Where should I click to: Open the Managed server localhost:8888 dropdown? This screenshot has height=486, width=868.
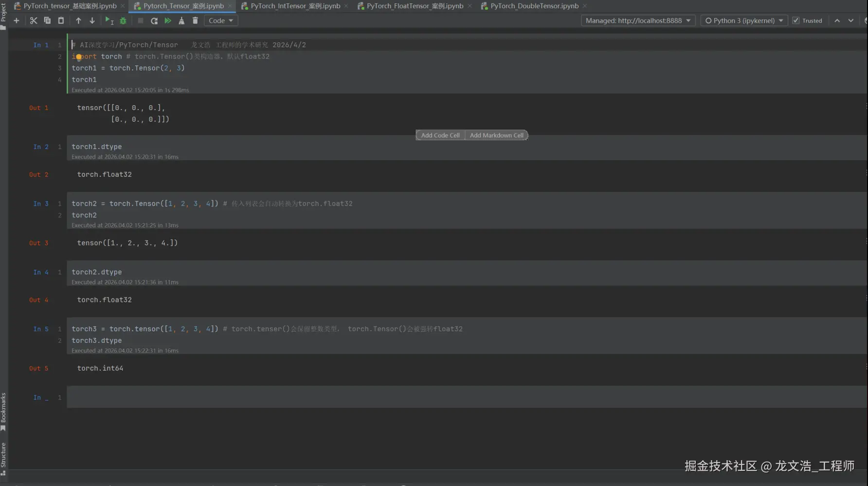(x=638, y=20)
